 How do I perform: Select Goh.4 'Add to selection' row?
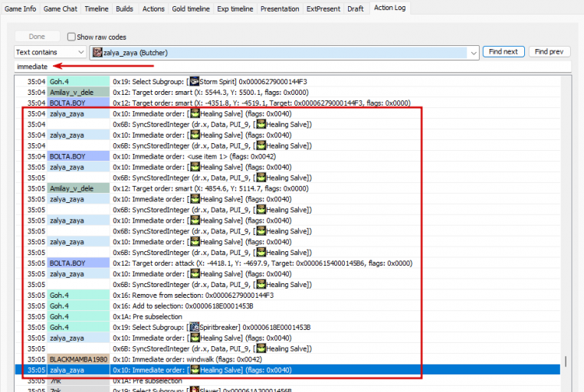pos(287,305)
